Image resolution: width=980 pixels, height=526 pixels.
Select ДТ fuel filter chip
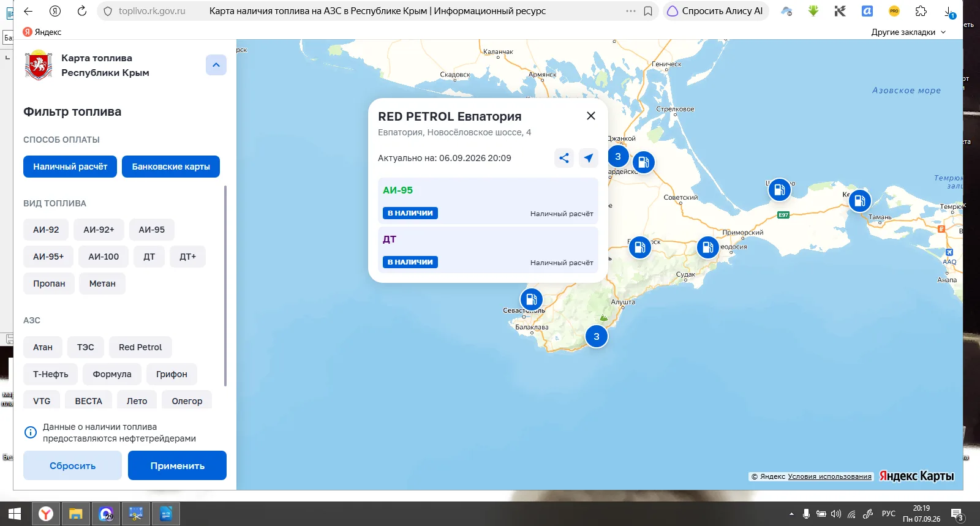tap(149, 257)
